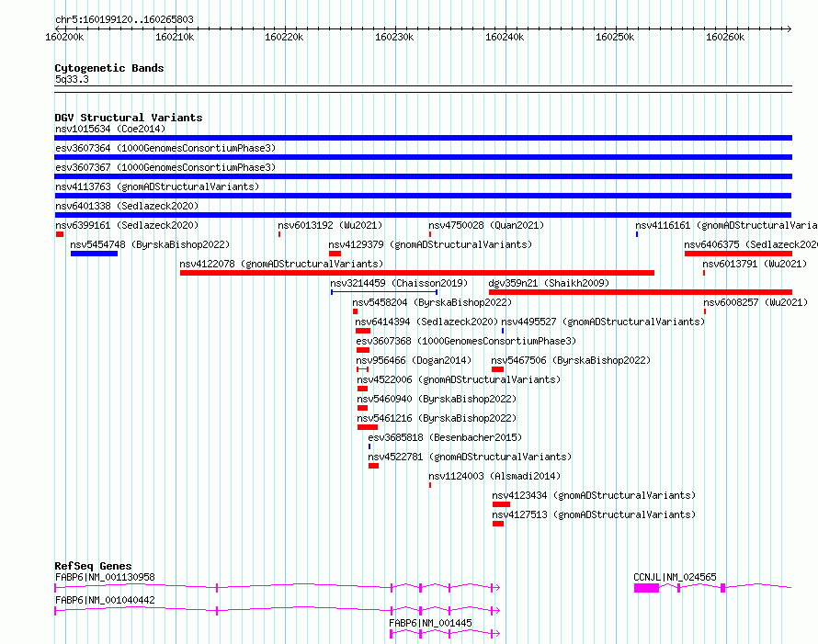Click nsv6008257 (Wu2021) label
818x644 pixels.
(x=756, y=302)
